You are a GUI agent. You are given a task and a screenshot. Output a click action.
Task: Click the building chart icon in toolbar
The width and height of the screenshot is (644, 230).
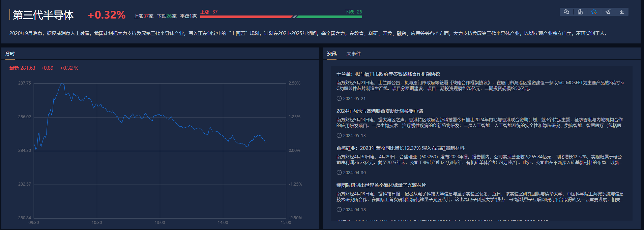[x=580, y=12]
